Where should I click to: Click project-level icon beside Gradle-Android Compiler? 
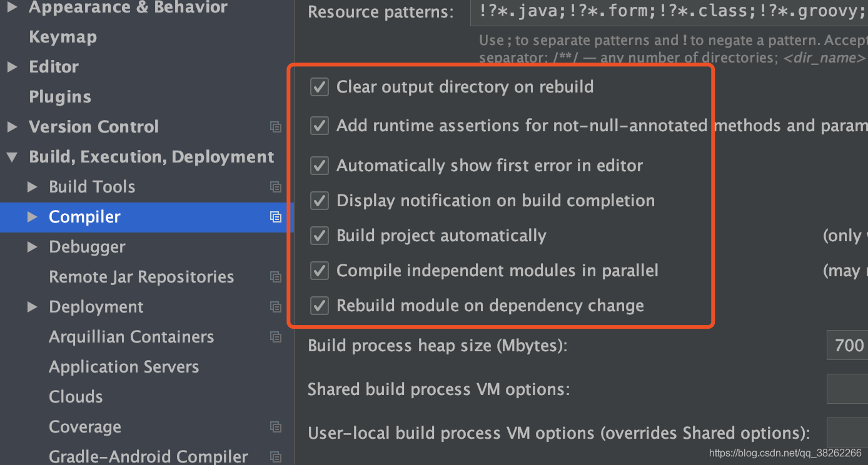click(276, 457)
